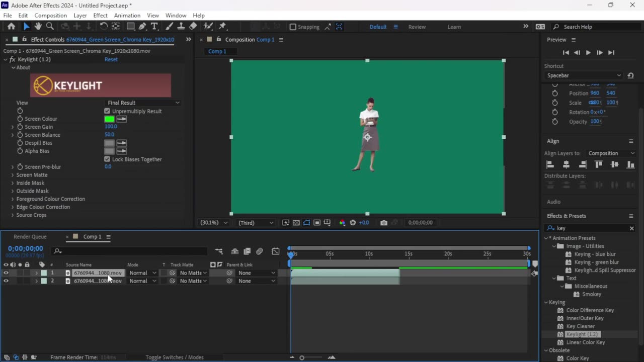Image resolution: width=644 pixels, height=362 pixels.
Task: Open the Effect menu
Action: click(x=100, y=16)
